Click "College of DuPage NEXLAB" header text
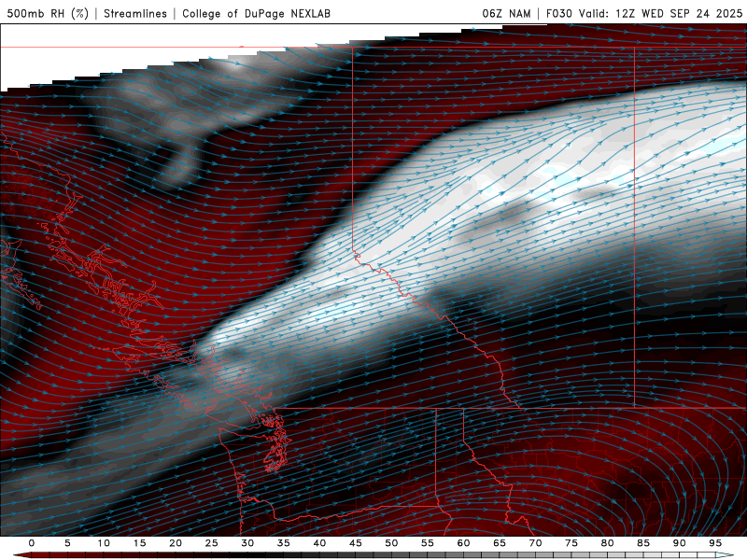 256,13
